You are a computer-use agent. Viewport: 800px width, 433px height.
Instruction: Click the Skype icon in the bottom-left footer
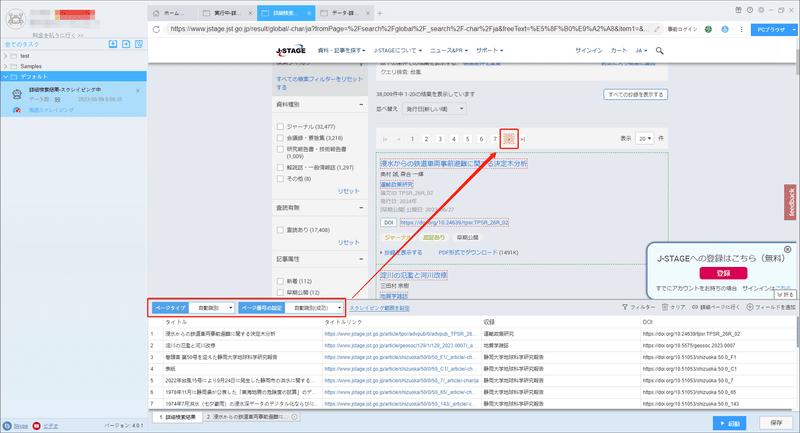click(7, 426)
